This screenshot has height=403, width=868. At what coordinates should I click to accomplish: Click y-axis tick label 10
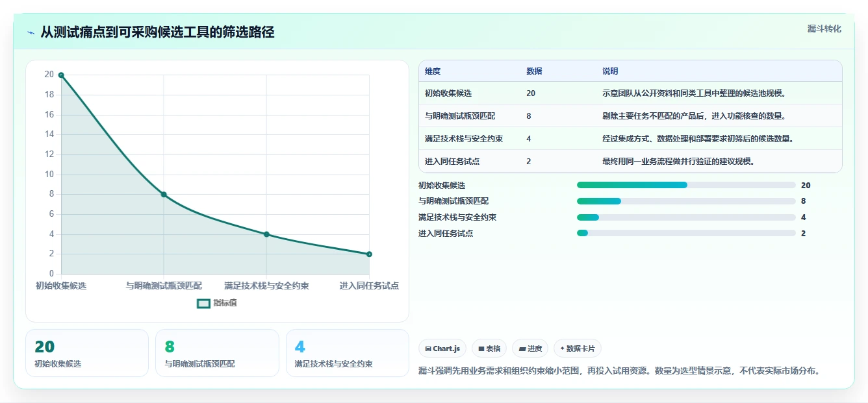(49, 175)
